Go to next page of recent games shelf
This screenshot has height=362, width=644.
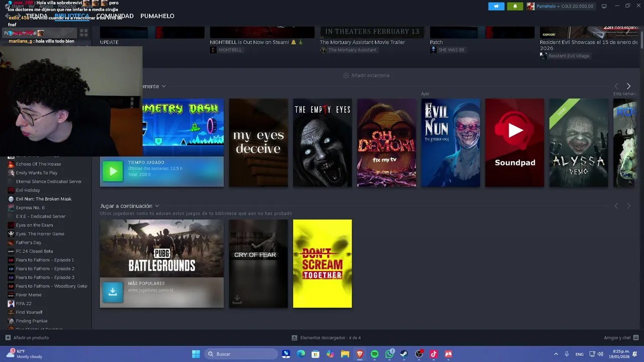point(628,86)
